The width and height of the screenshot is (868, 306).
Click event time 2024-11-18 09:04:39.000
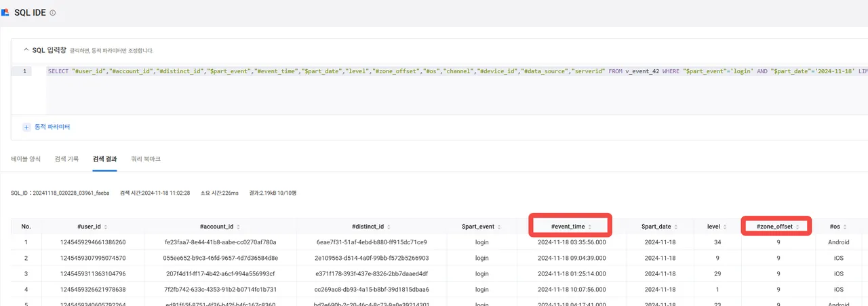(x=572, y=258)
